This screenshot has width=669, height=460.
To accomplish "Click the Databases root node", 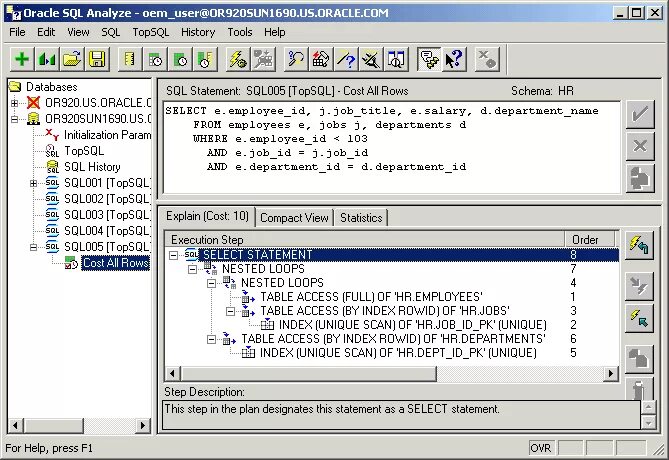I will coord(52,87).
